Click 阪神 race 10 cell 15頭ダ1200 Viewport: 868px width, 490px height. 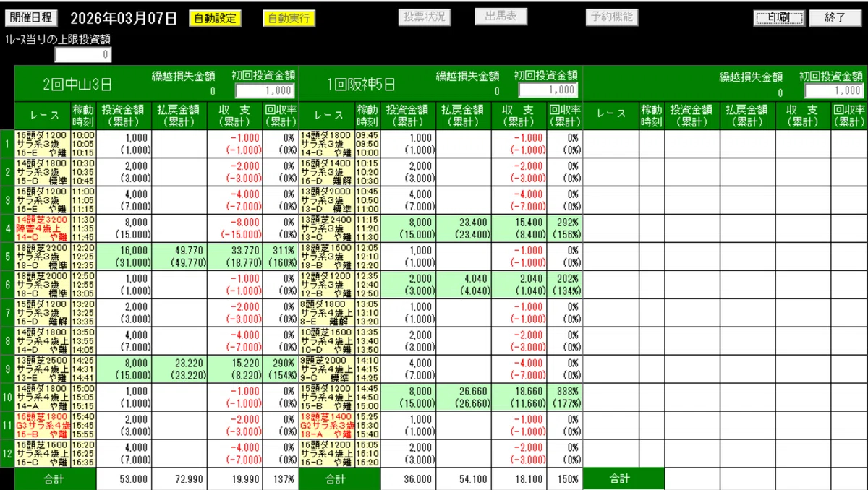pos(326,397)
